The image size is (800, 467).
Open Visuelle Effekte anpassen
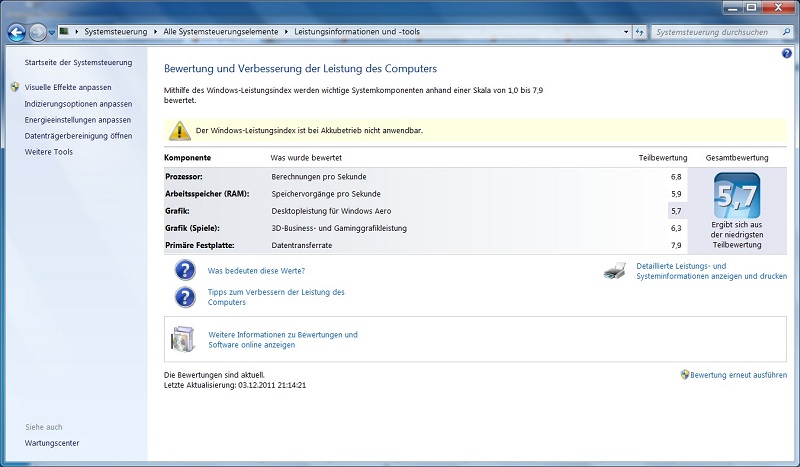(68, 87)
